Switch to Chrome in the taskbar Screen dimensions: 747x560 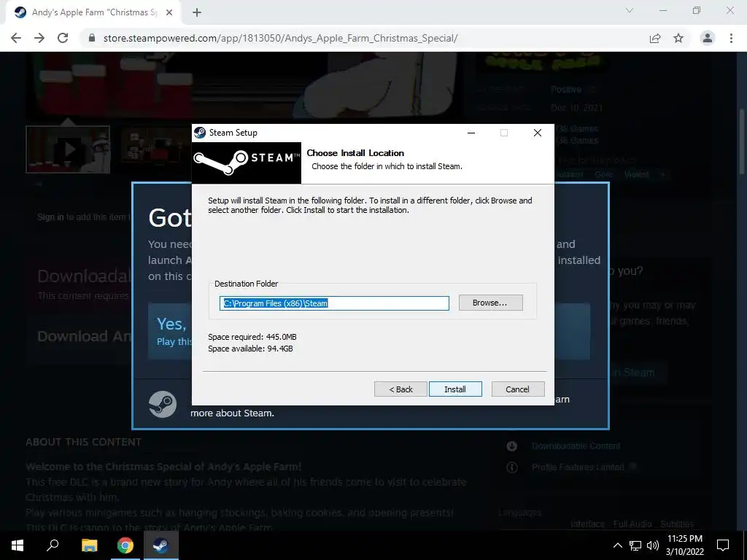click(125, 545)
